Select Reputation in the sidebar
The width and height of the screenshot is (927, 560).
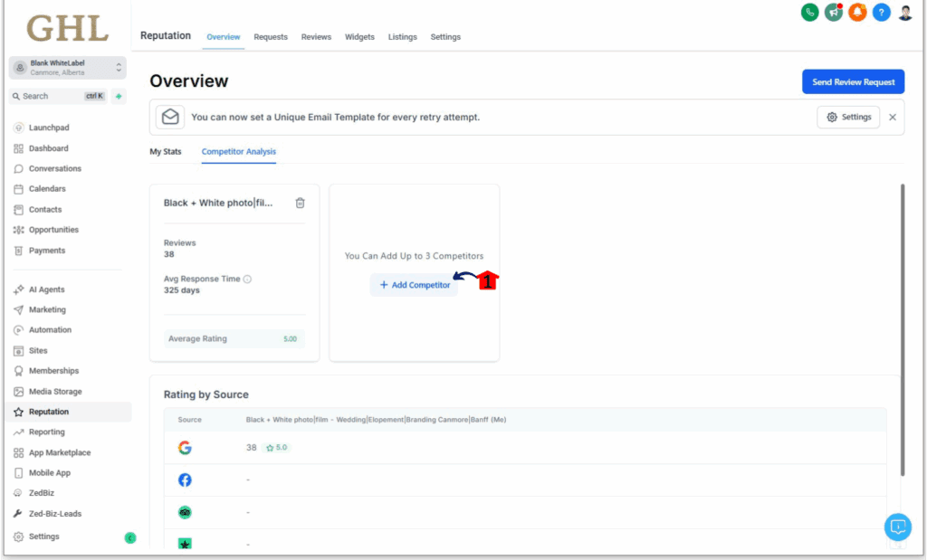click(68, 412)
